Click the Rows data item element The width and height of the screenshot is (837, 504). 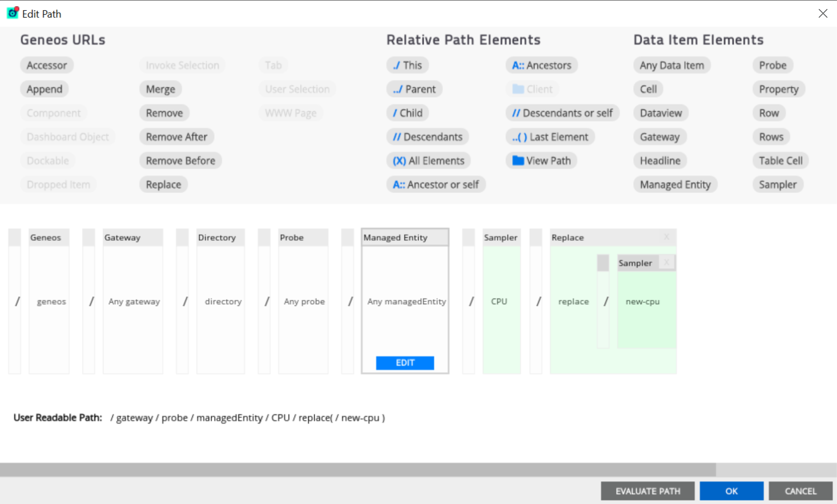coord(771,137)
